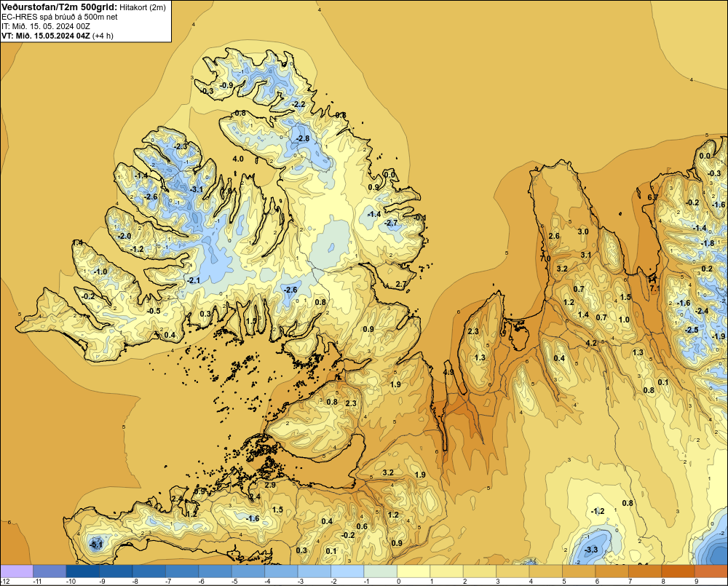Click the "-8" tick label on color scale
This screenshot has height=586, width=728.
coord(135,582)
